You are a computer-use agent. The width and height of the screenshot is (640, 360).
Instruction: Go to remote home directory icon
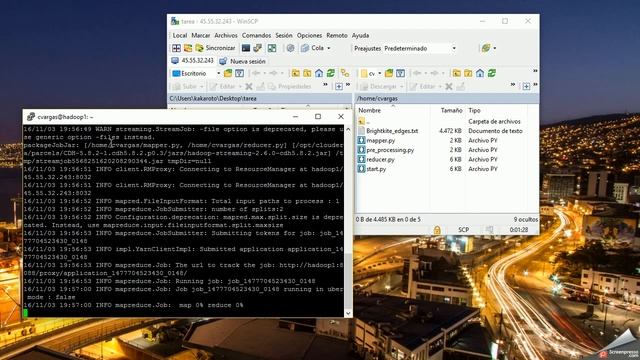point(480,73)
